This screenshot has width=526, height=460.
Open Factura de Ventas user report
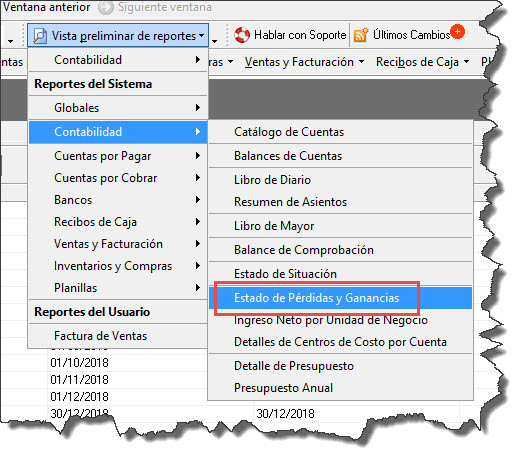[x=118, y=336]
